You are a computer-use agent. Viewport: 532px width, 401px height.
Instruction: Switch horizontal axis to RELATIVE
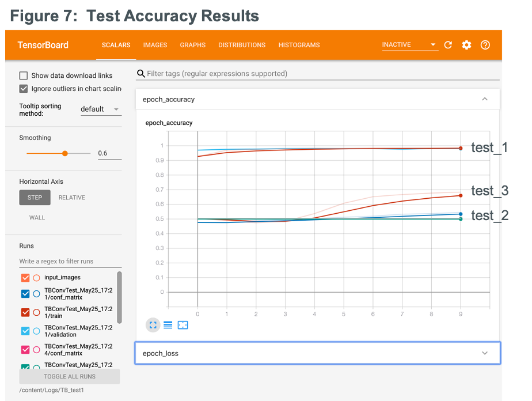(x=71, y=197)
